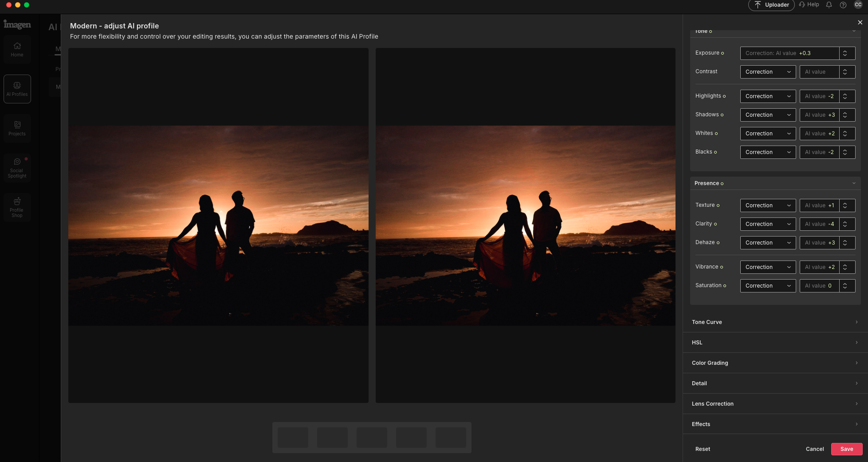Click the question mark help icon
Screen dimensions: 868x462
(x=843, y=5)
